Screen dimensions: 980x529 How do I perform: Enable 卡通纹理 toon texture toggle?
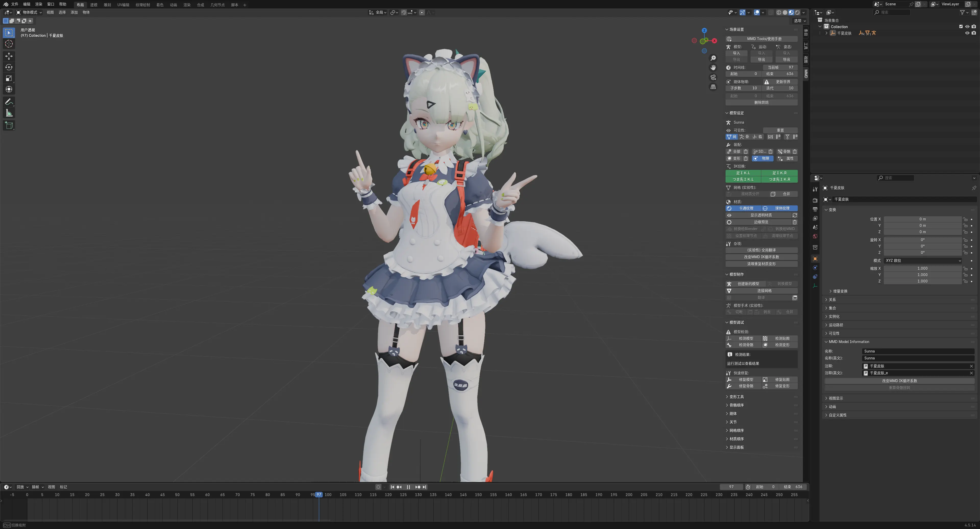(x=743, y=208)
